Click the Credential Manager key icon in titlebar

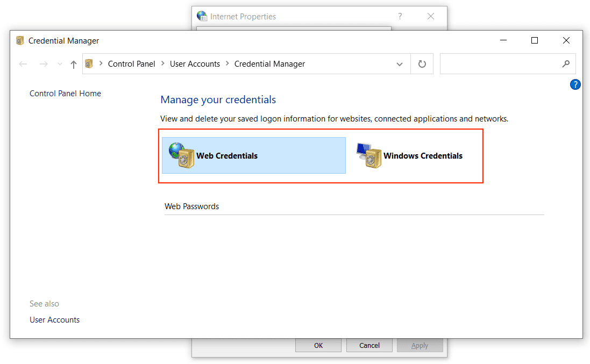coord(20,40)
